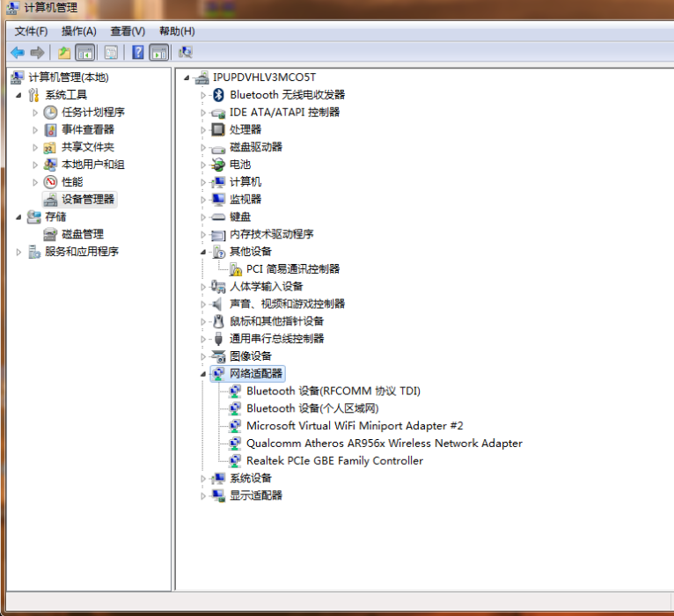This screenshot has width=674, height=616.
Task: Click the 图像设备 camera icon
Action: [218, 356]
